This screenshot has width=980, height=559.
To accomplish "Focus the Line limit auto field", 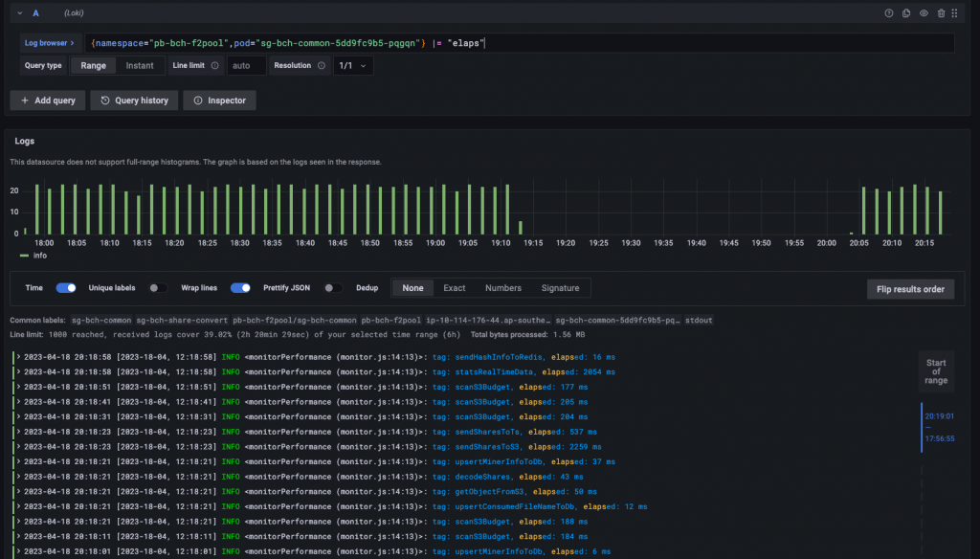I will tap(246, 66).
